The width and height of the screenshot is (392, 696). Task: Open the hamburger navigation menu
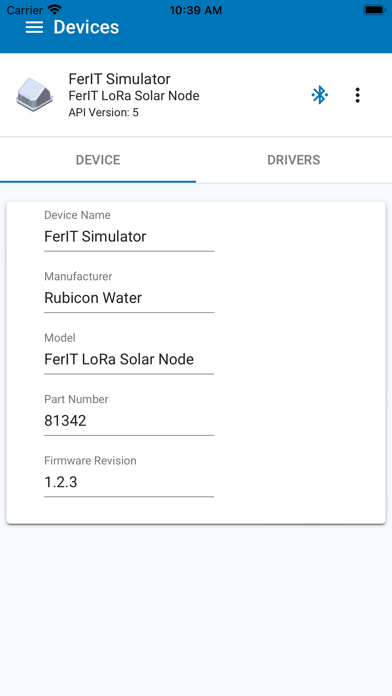(x=34, y=27)
